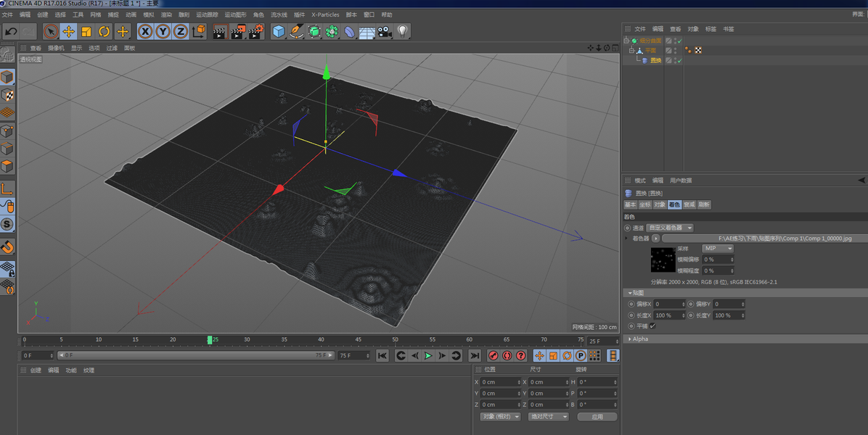Select the Workplane mode orange grid icon
The image size is (868, 435).
tap(7, 112)
